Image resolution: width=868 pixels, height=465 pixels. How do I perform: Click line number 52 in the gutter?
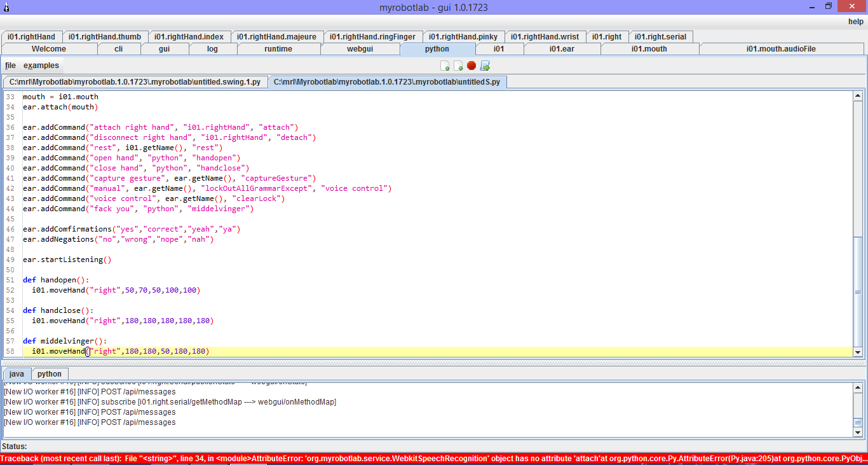10,290
